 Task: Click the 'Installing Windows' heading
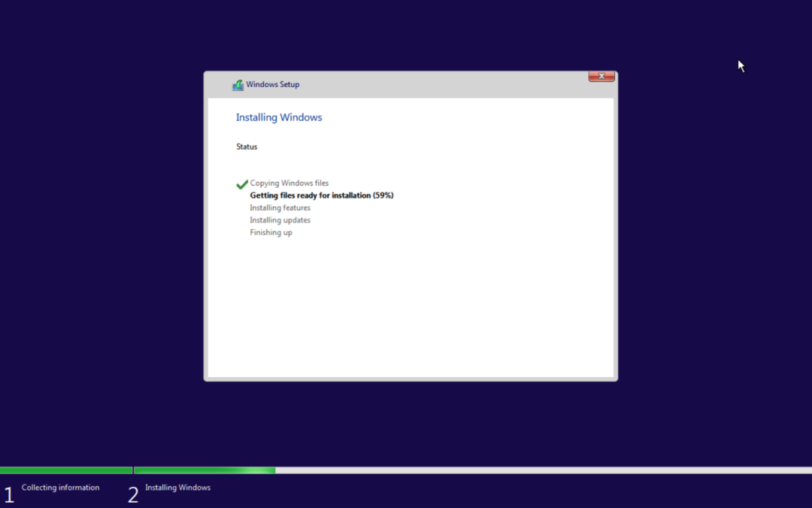tap(279, 117)
